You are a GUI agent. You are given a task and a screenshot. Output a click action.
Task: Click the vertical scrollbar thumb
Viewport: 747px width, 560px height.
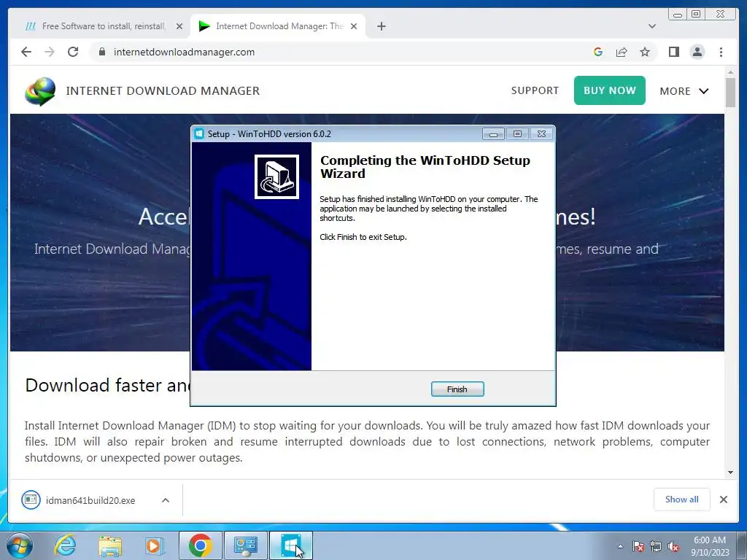coord(730,93)
